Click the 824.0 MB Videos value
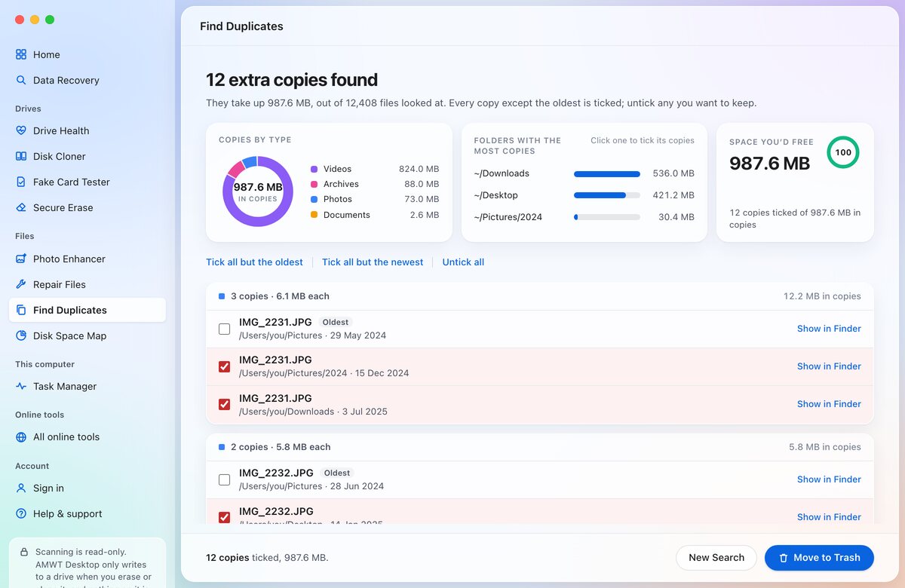The image size is (905, 588). [419, 169]
